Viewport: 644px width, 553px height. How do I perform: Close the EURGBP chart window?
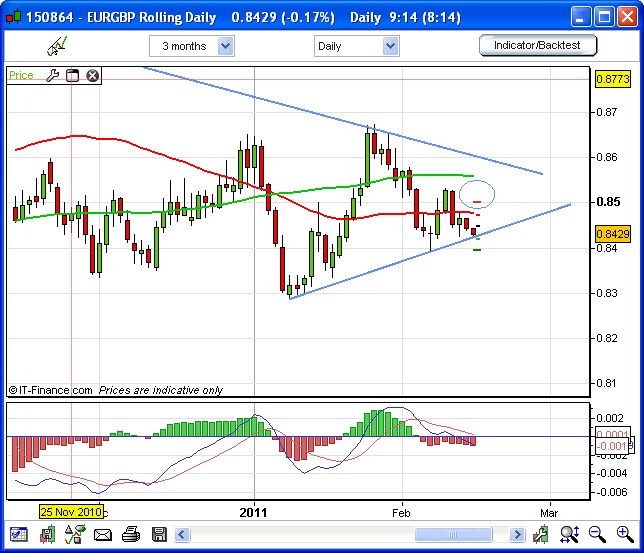[x=628, y=17]
